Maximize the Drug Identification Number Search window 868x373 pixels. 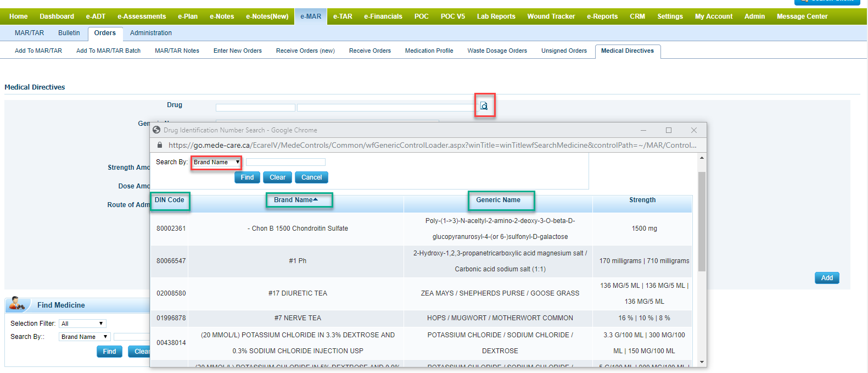(668, 130)
